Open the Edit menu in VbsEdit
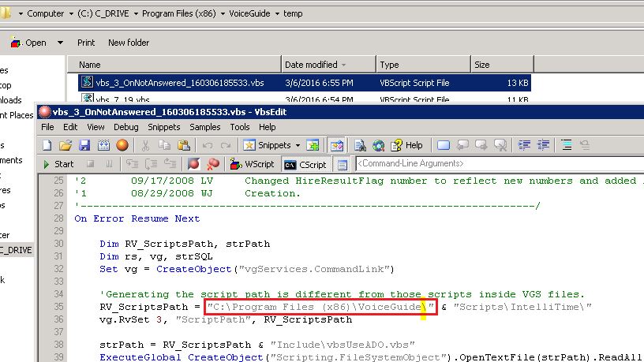Screen dimensions: 644x362 click(70, 127)
